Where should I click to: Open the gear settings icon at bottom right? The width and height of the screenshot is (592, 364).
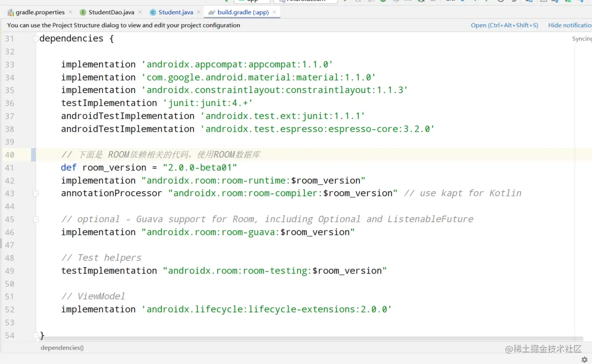pos(584,359)
